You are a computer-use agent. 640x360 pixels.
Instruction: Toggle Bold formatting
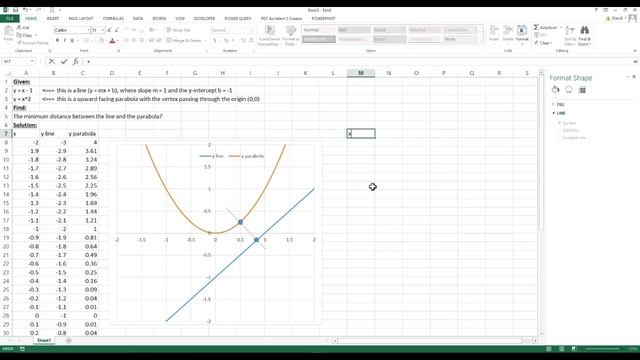pyautogui.click(x=57, y=40)
